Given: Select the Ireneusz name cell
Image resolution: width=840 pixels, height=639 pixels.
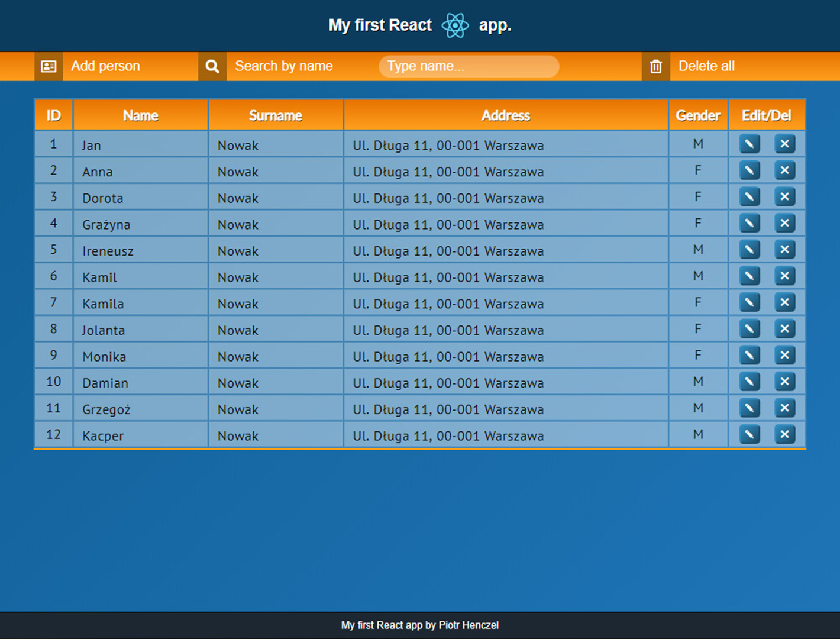Looking at the screenshot, I should tap(108, 251).
